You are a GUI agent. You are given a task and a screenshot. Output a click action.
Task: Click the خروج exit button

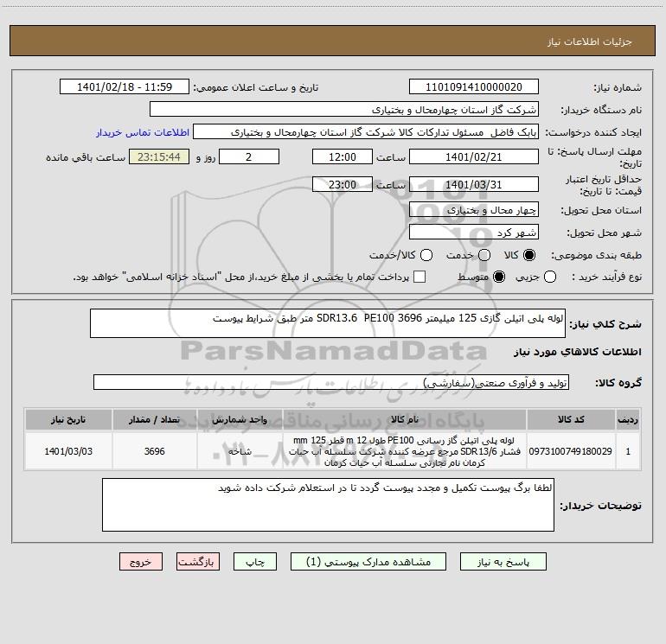141,562
